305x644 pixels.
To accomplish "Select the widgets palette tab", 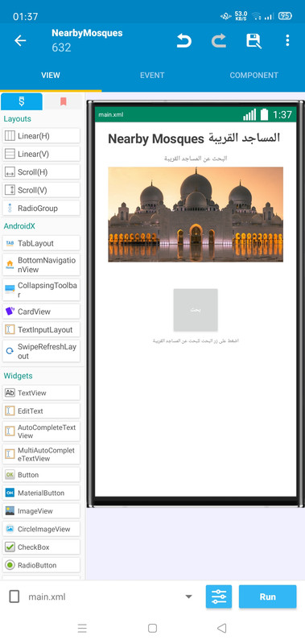I will coord(22,101).
